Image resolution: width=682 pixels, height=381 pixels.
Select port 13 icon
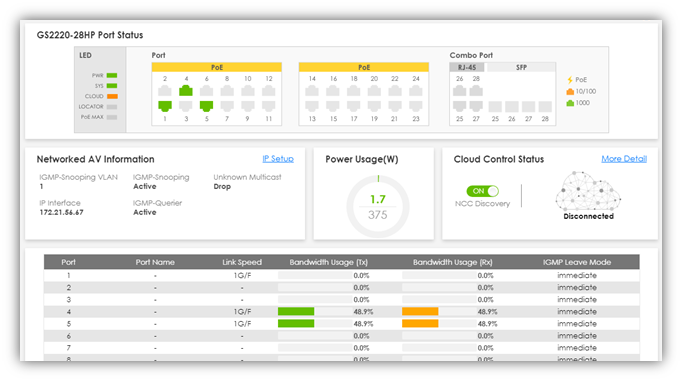[x=312, y=106]
